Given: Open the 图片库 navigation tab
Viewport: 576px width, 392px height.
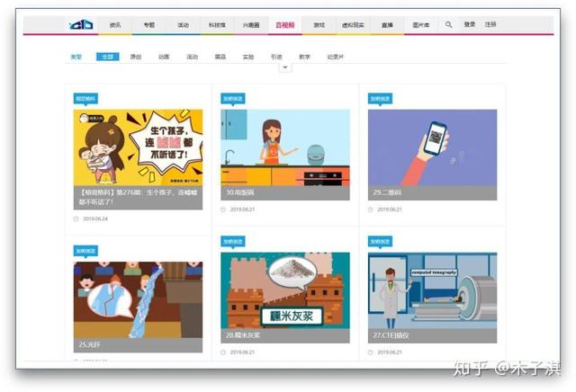Looking at the screenshot, I should click(x=421, y=25).
